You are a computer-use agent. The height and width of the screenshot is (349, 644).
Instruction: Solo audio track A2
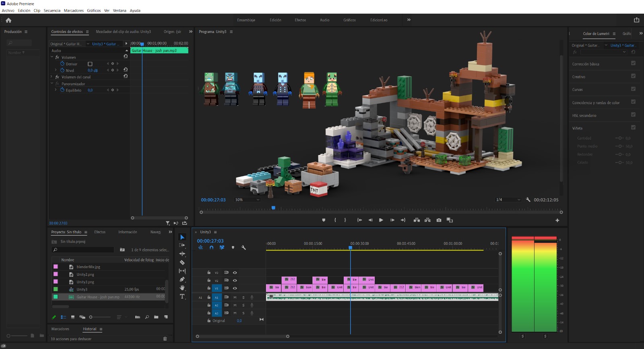pos(243,305)
